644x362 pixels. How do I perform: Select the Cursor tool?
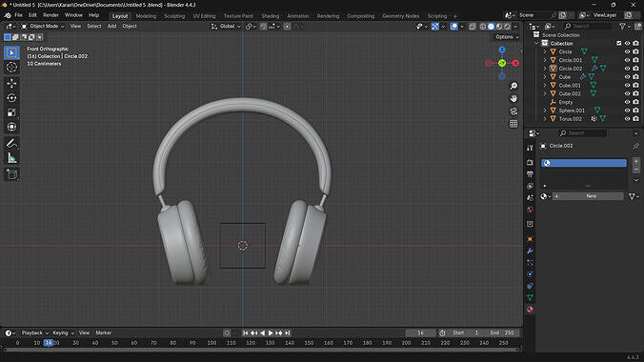point(11,68)
